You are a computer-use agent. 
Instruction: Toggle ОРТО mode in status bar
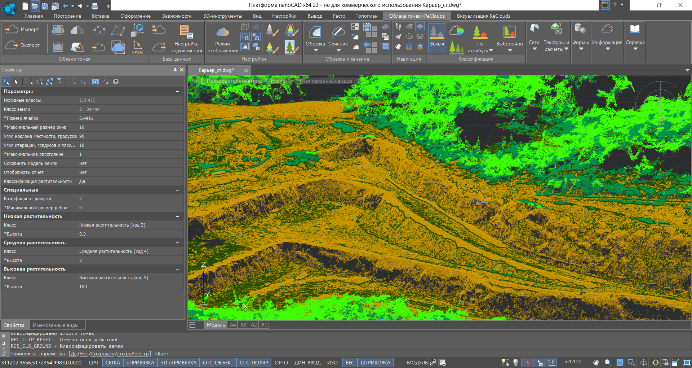[x=281, y=363]
